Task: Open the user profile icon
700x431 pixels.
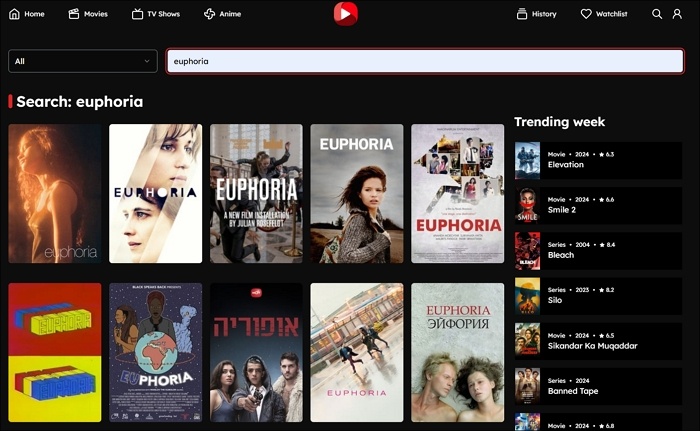Action: pos(677,14)
